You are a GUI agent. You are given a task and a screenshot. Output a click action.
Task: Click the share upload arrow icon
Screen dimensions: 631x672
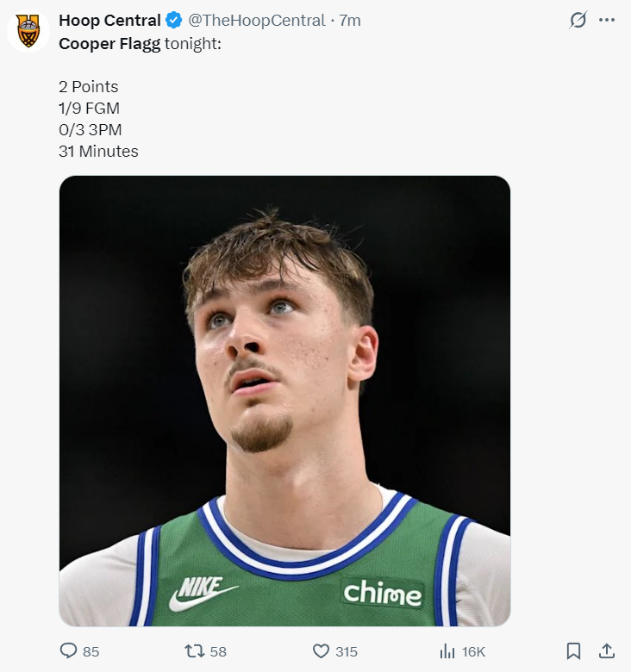coord(606,651)
